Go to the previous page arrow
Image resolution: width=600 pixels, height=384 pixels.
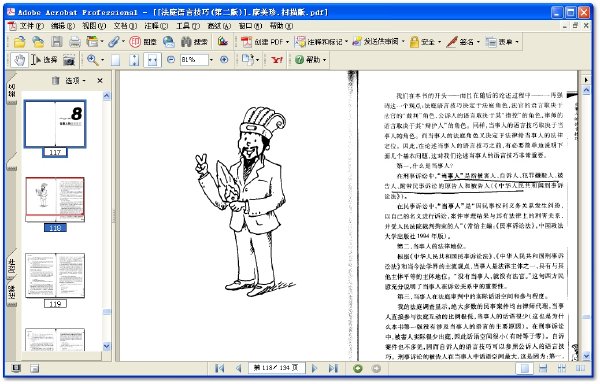tap(238, 368)
